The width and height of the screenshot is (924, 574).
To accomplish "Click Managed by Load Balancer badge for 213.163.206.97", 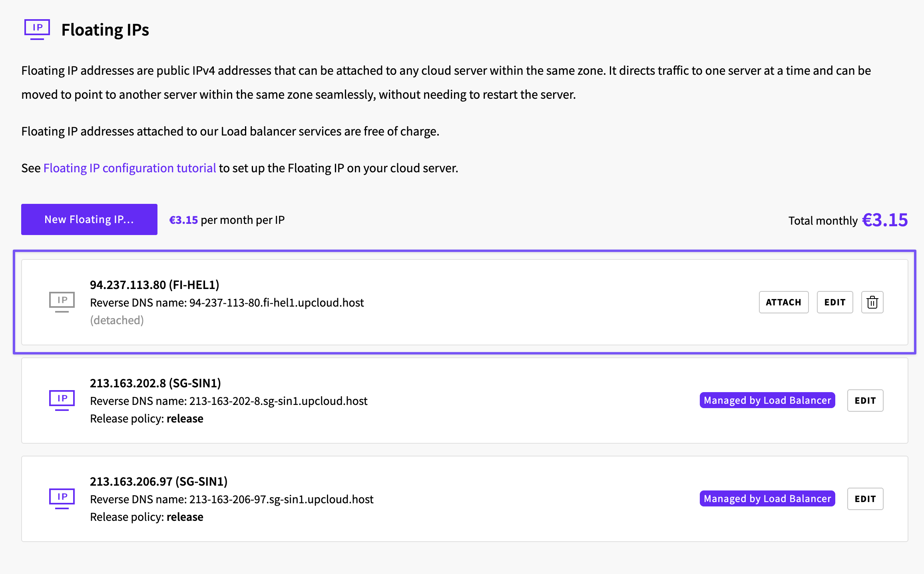I will point(767,498).
